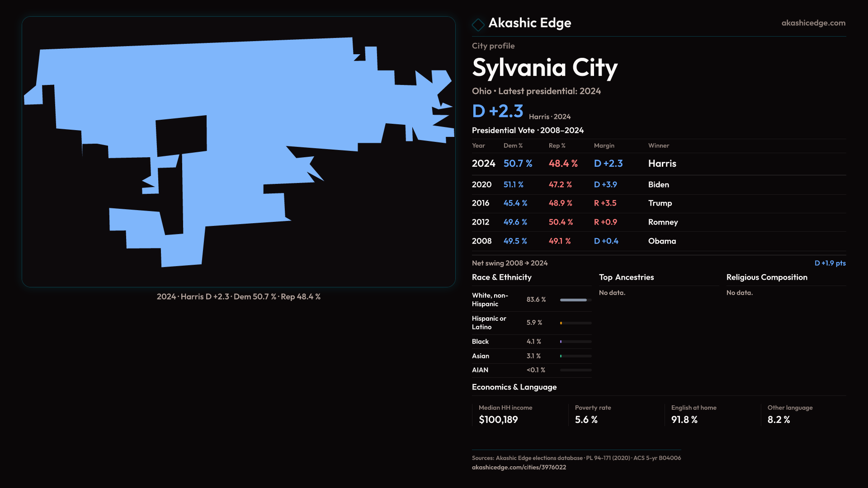The width and height of the screenshot is (868, 488).
Task: Open the akashicedge.com link in header
Action: tap(813, 23)
